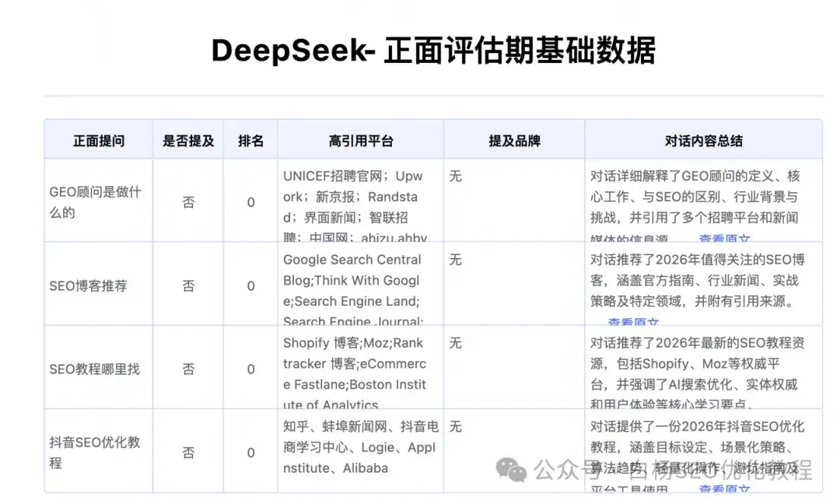Select the 正面提问 column header
The image size is (840, 504).
point(99,141)
